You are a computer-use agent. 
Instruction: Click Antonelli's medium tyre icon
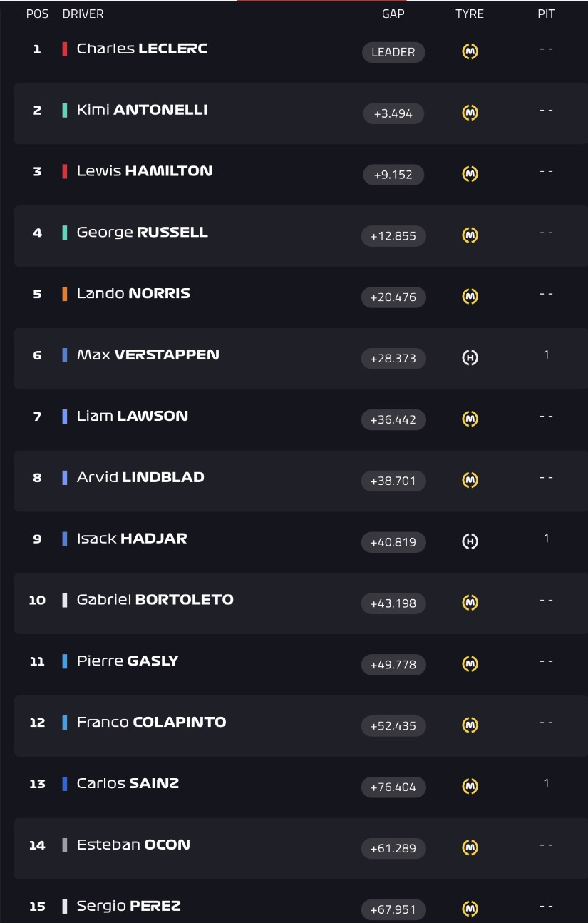(470, 113)
